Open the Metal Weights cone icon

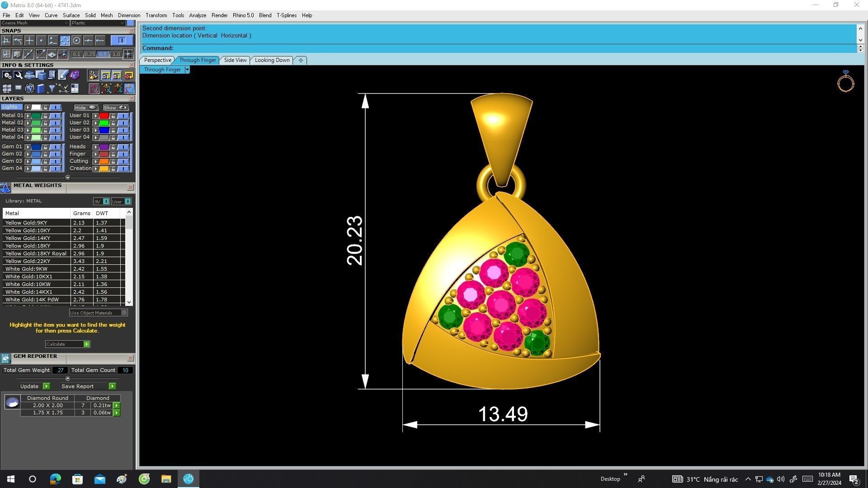[x=5, y=188]
